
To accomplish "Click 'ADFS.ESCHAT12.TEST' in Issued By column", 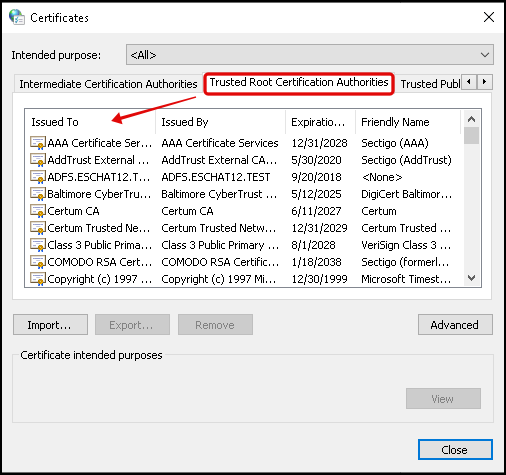I will pyautogui.click(x=216, y=177).
